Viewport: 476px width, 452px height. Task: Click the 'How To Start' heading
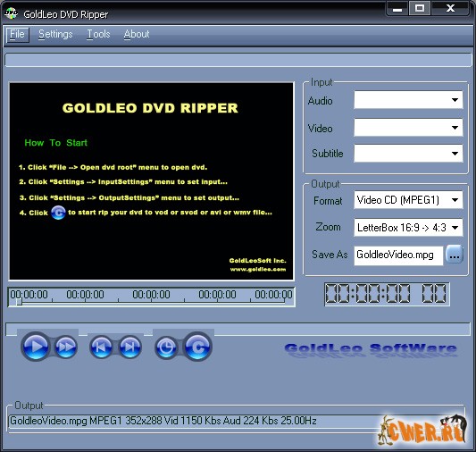(56, 143)
